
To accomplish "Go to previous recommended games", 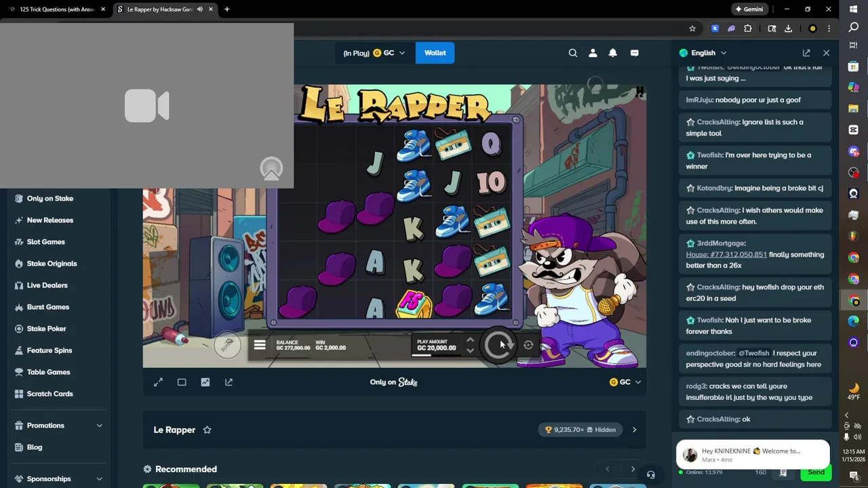I will (x=608, y=469).
